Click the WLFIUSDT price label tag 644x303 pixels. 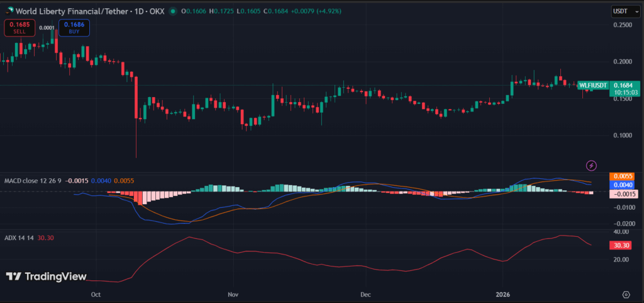593,85
